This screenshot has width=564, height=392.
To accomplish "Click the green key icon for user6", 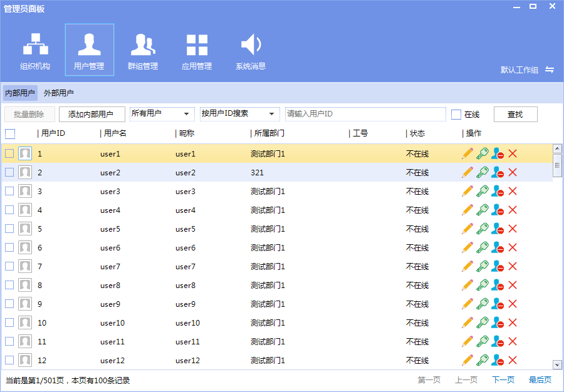I will [483, 247].
